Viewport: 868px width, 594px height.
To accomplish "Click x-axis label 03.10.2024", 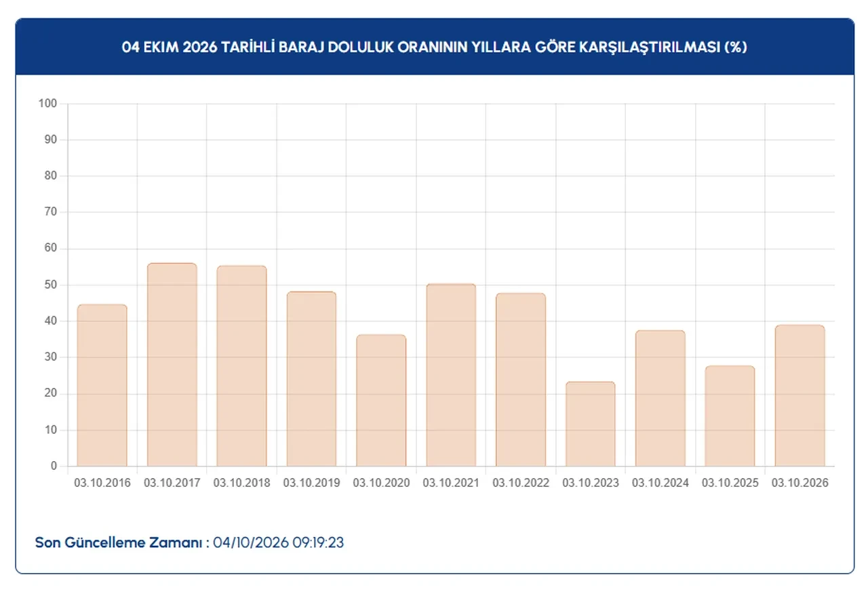I will tap(660, 483).
